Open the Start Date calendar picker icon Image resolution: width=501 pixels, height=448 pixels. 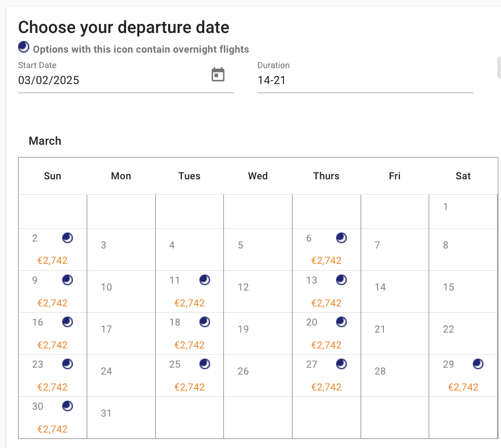(218, 75)
